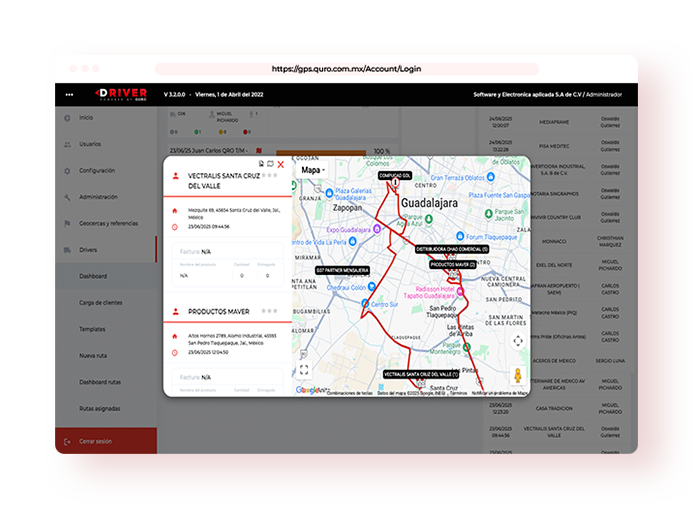Click the DISTRIBUIDORA map marker label
The width and height of the screenshot is (693, 509).
pos(452,250)
